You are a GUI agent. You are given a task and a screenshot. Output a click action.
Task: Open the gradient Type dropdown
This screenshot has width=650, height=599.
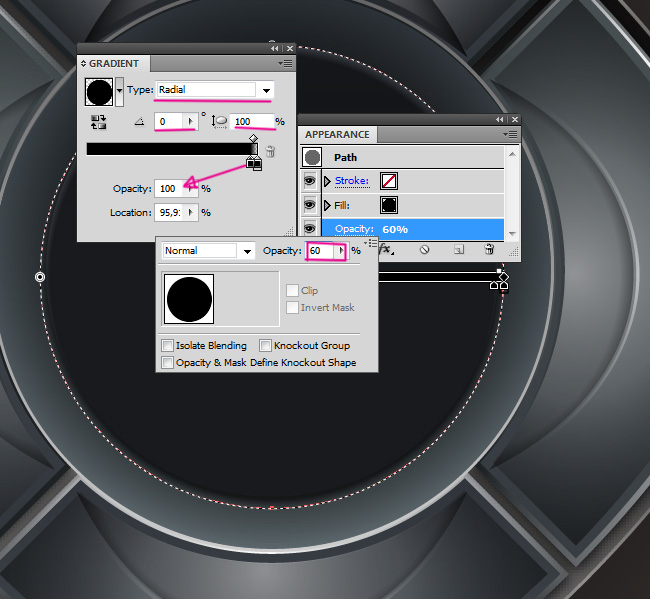point(266,90)
